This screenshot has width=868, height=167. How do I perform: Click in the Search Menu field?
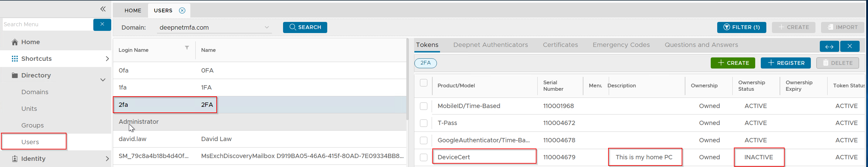pos(47,24)
